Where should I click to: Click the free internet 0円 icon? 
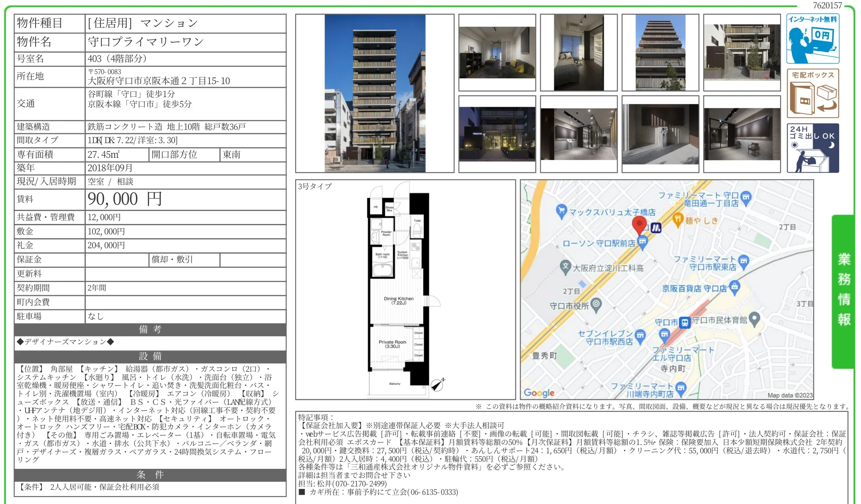[x=812, y=39]
